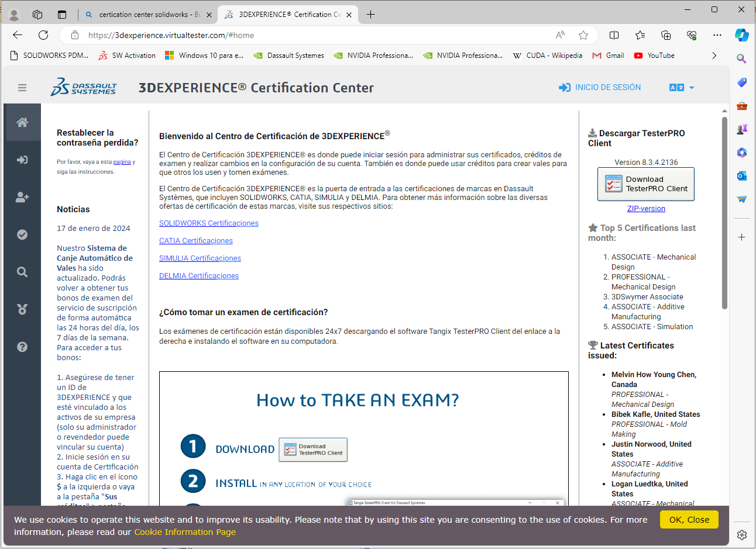Viewport: 756px width, 549px height.
Task: Open SOLIDWORKS Certificaciones link
Action: (209, 223)
